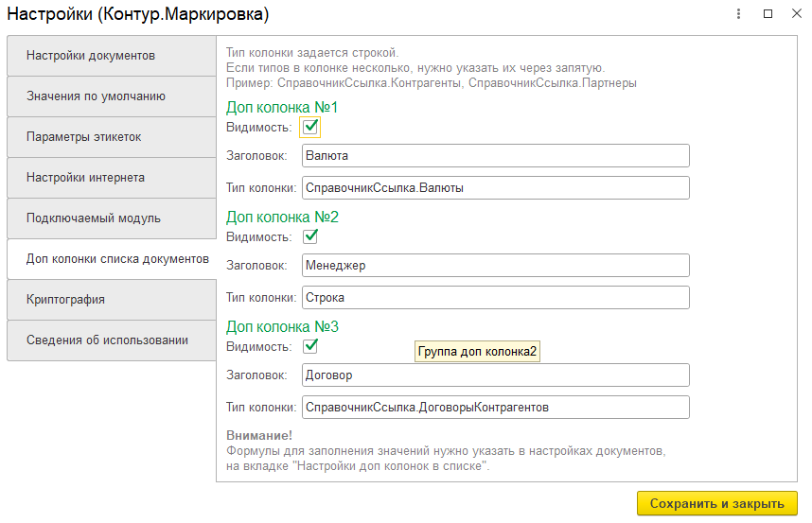Image resolution: width=812 pixels, height=523 pixels.
Task: Click the type field with СправочникСсылка.ДоговорыКонтрагентов
Action: tap(496, 407)
